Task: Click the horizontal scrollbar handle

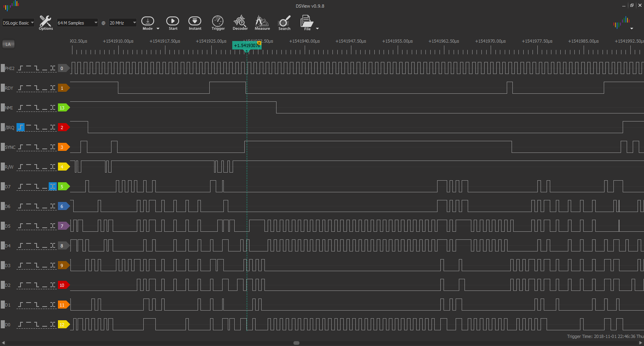Action: tap(296, 343)
